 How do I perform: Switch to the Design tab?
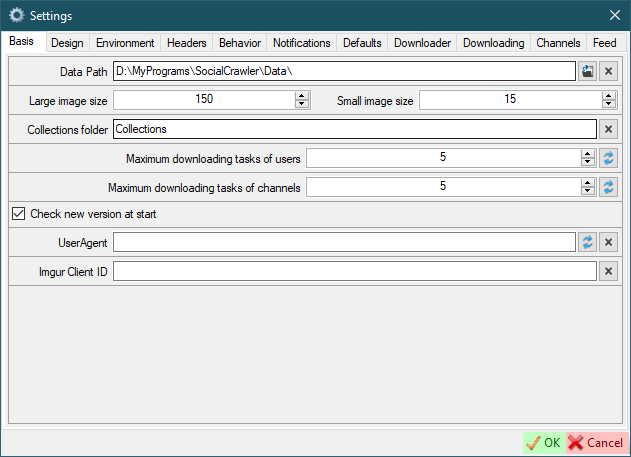pyautogui.click(x=67, y=43)
